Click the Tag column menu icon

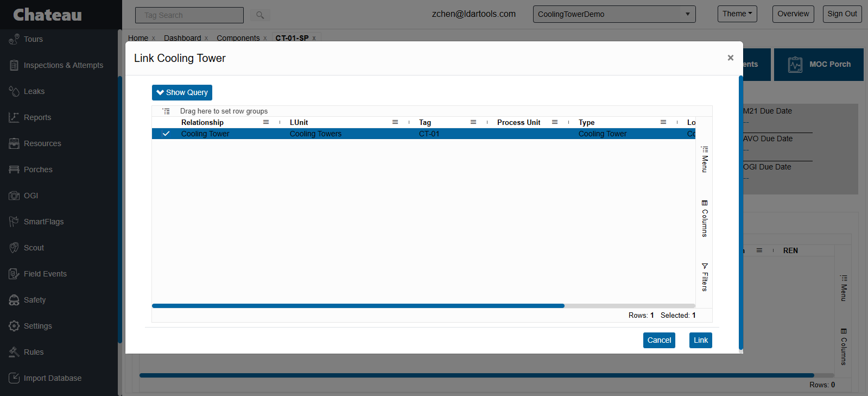tap(473, 122)
